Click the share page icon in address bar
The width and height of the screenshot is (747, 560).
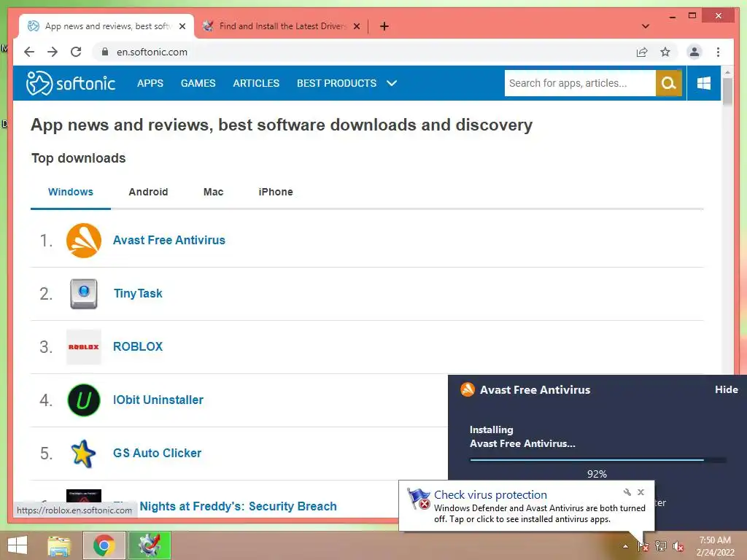click(x=642, y=52)
